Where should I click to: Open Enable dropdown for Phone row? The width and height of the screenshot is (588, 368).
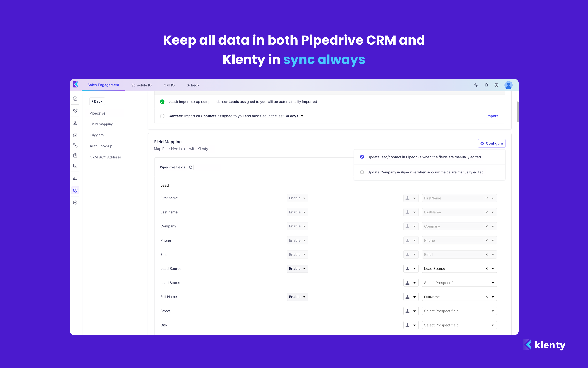pos(297,241)
